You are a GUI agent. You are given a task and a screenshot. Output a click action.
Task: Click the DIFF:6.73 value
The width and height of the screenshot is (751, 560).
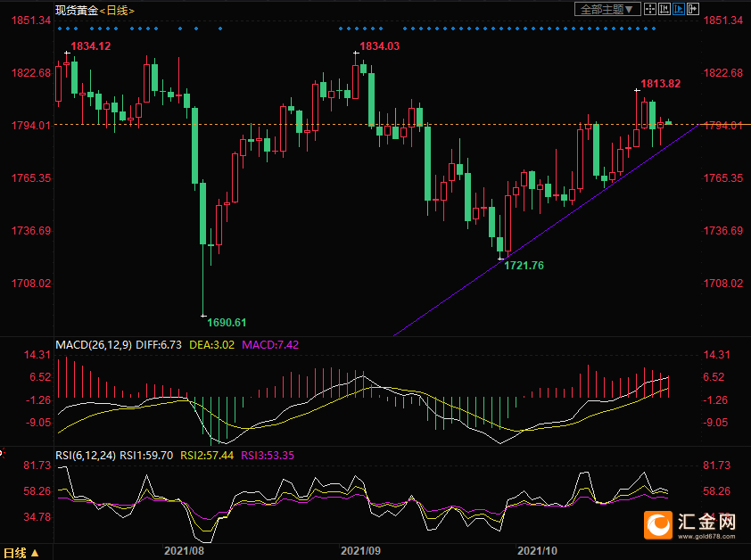click(159, 345)
